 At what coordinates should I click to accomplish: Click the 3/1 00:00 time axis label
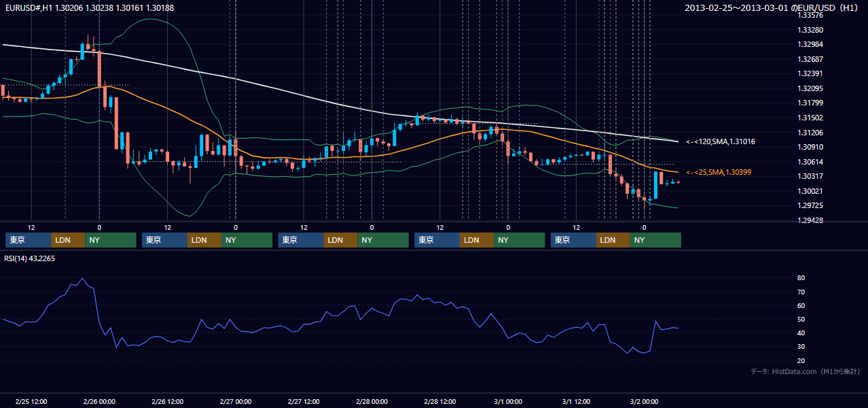(508, 402)
